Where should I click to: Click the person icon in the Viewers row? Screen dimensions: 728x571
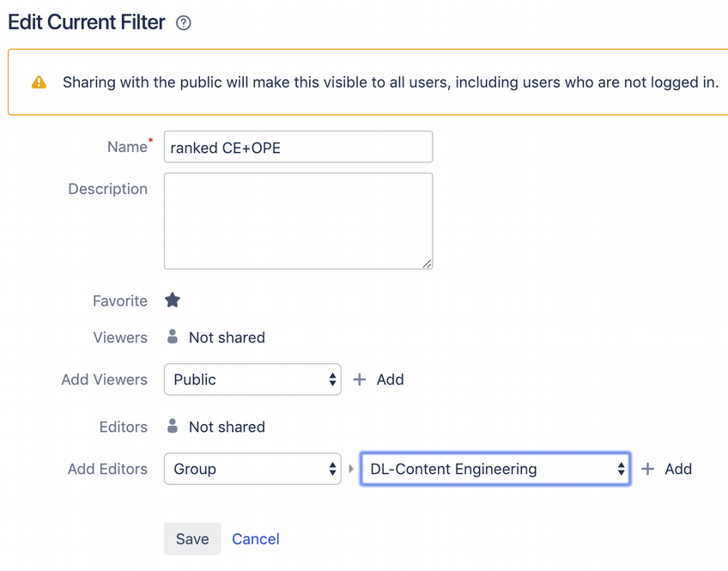click(173, 337)
